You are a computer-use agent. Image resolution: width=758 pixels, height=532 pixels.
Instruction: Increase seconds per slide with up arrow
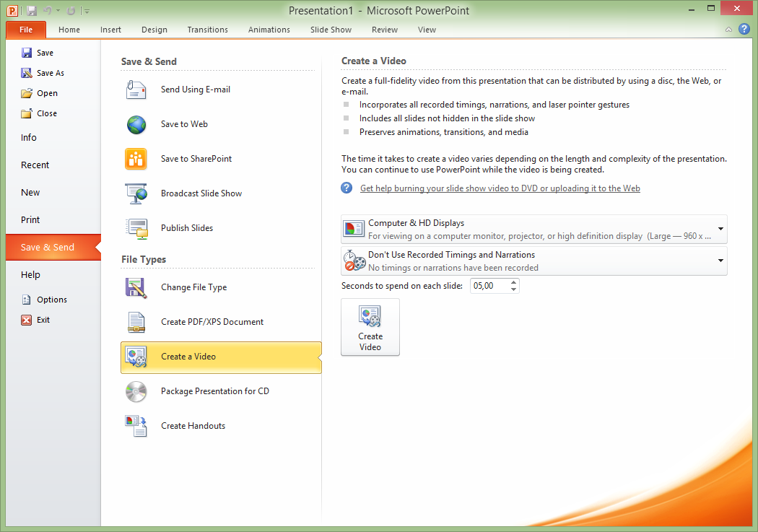pyautogui.click(x=514, y=282)
